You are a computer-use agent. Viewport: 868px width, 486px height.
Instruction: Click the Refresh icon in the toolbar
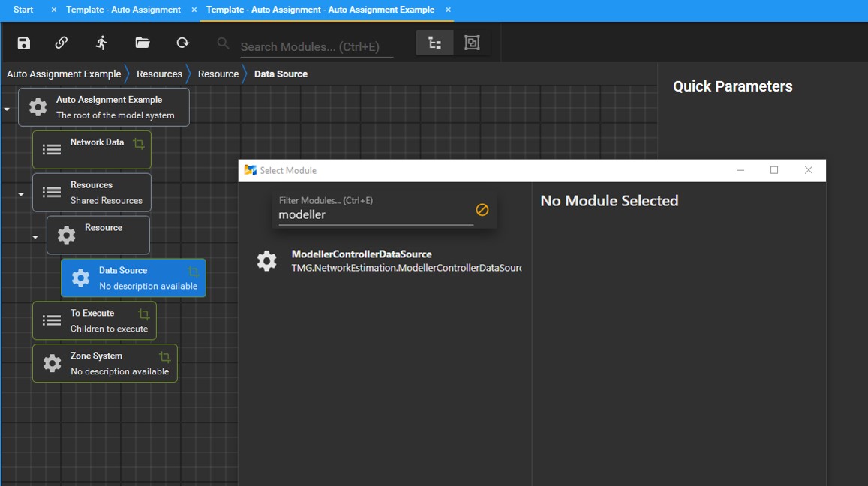click(x=182, y=43)
